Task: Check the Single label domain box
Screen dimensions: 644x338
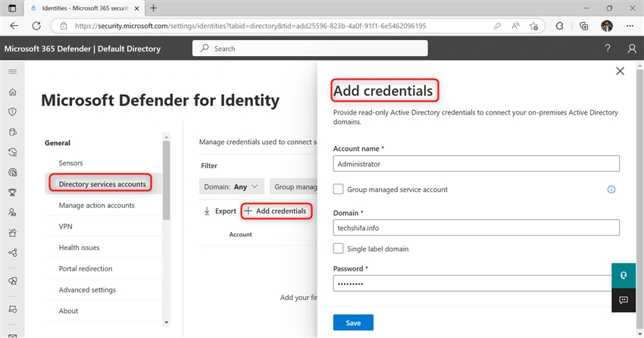Action: pyautogui.click(x=338, y=249)
